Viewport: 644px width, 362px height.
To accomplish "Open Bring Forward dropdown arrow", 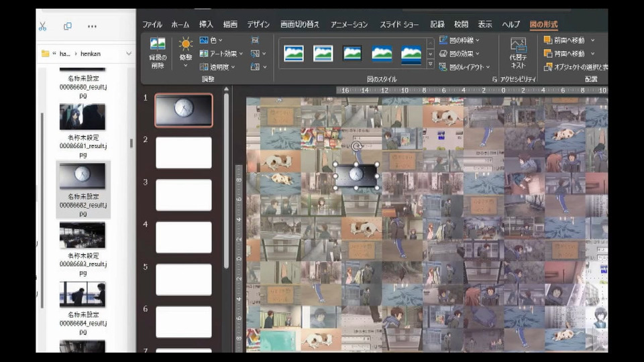I will (592, 40).
